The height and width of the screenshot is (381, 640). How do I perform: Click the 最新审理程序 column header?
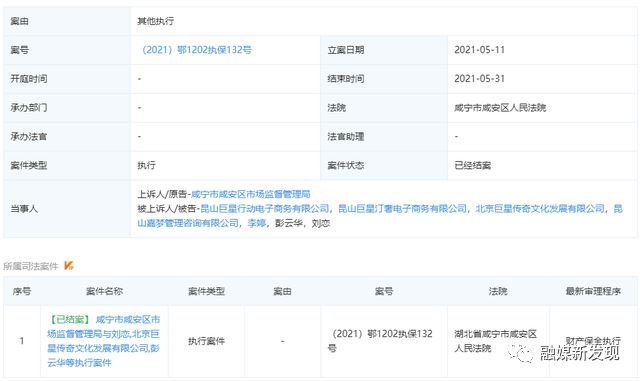[x=593, y=291]
